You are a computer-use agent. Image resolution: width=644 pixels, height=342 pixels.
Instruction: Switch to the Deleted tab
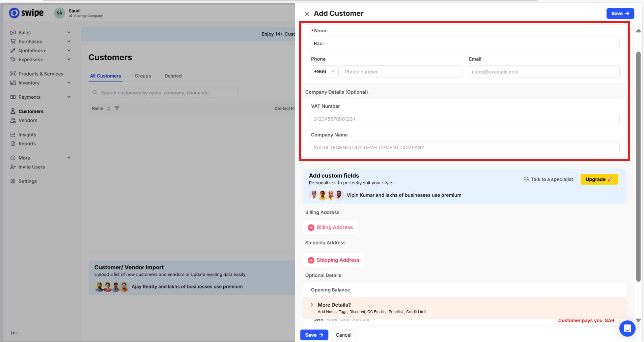coord(173,76)
